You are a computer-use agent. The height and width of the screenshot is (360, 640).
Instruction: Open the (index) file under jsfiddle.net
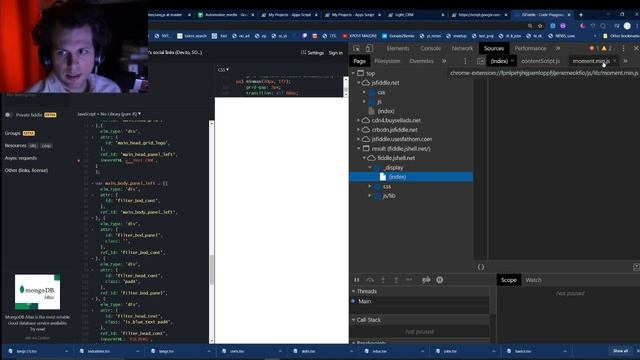coord(386,111)
